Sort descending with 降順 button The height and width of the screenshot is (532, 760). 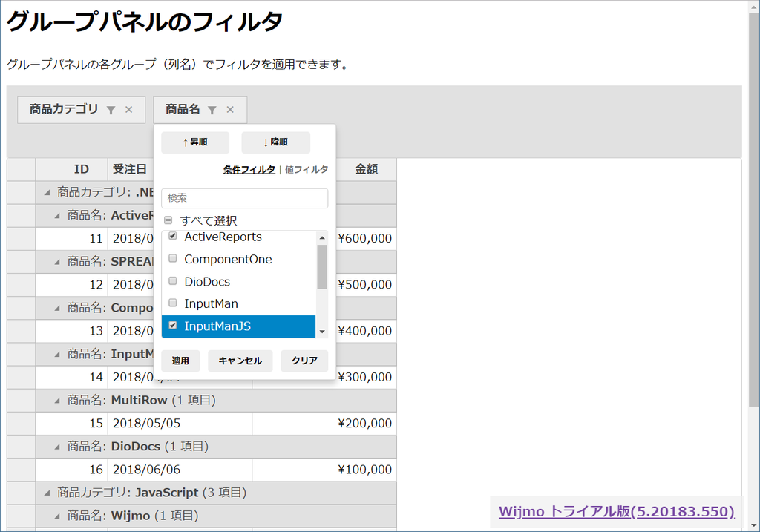click(276, 142)
